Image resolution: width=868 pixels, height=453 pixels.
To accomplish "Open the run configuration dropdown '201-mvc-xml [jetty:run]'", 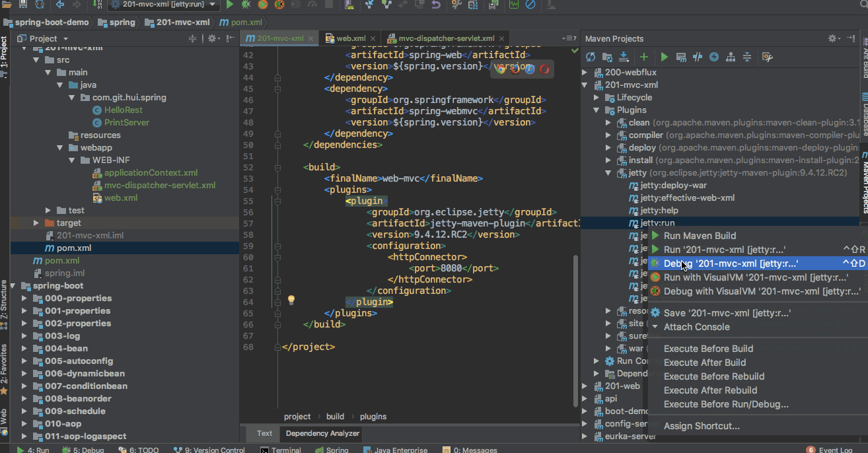I will click(164, 5).
